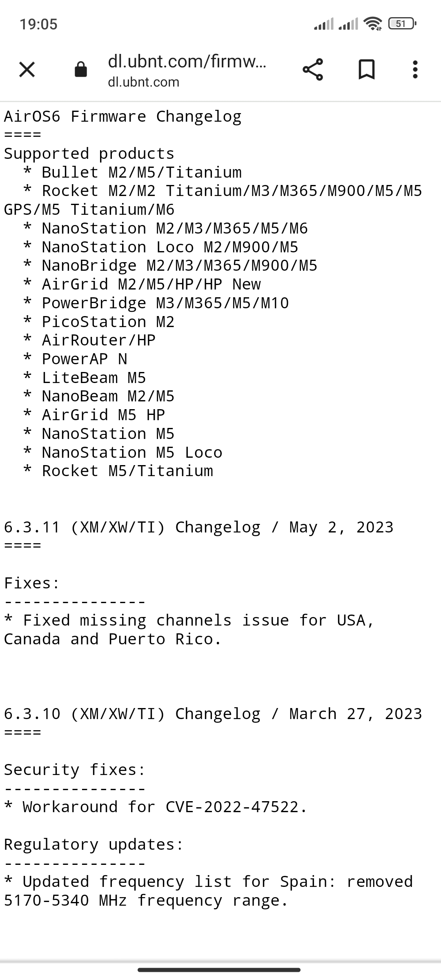Tap the battery 51 indicator

point(402,24)
